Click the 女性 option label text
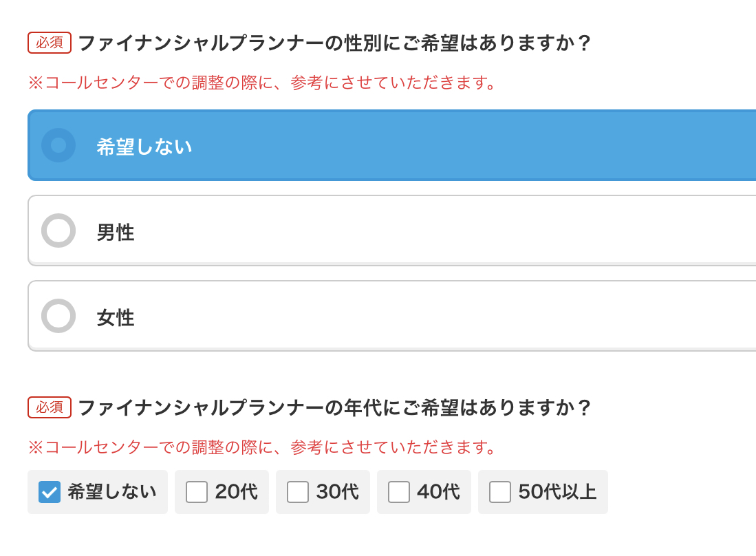 coord(116,318)
